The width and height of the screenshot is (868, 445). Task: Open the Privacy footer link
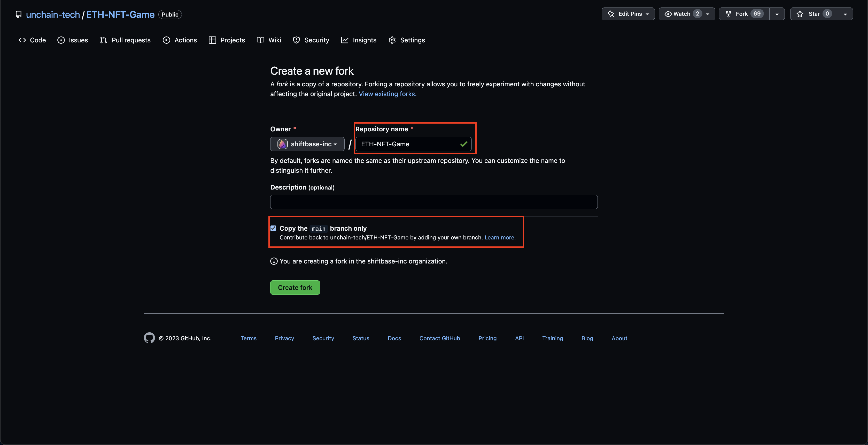pos(284,338)
